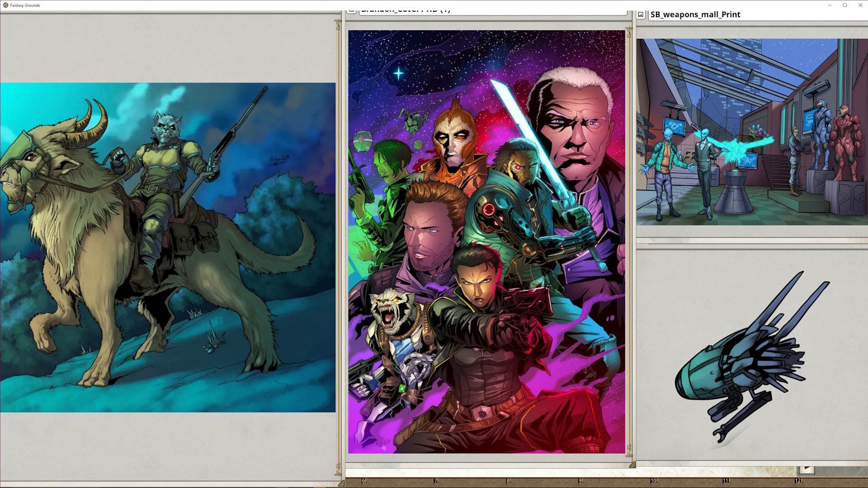Click resize handle of goat rider window
This screenshot has height=488, width=868.
point(341,483)
